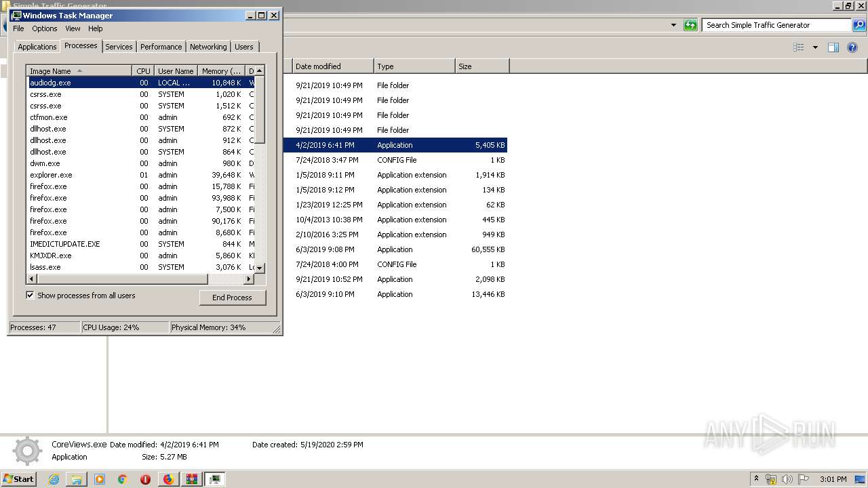Screen dimensions: 868x488
Task: Switch to the Networking tab
Action: tap(208, 47)
